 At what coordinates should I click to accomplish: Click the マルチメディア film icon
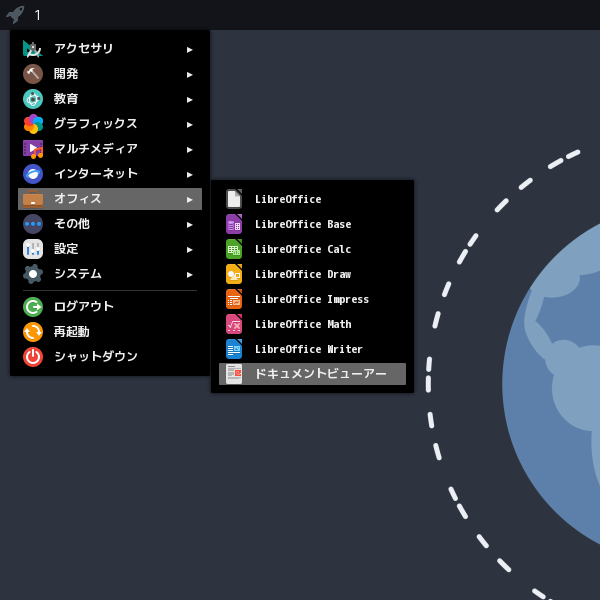click(33, 149)
